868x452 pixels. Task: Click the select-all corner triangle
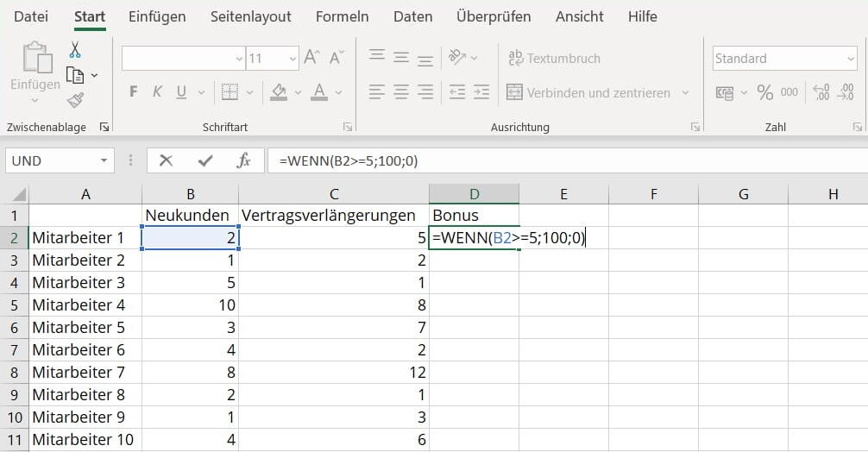coord(19,194)
